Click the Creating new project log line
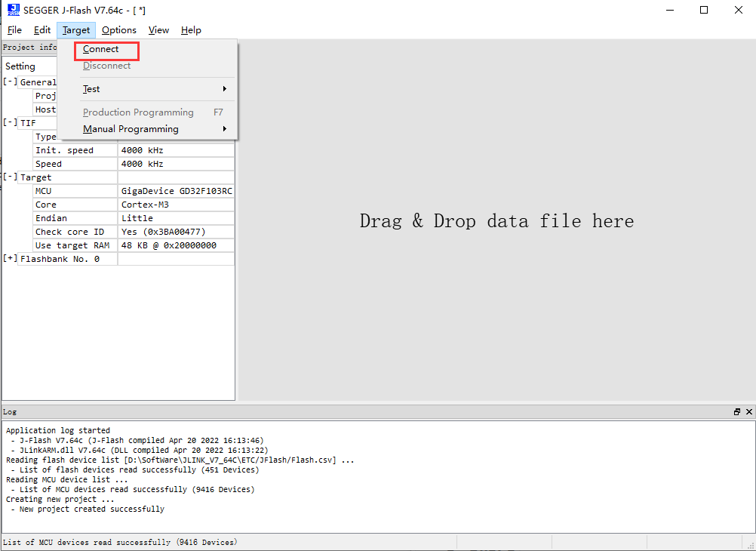This screenshot has height=551, width=756. (x=60, y=500)
